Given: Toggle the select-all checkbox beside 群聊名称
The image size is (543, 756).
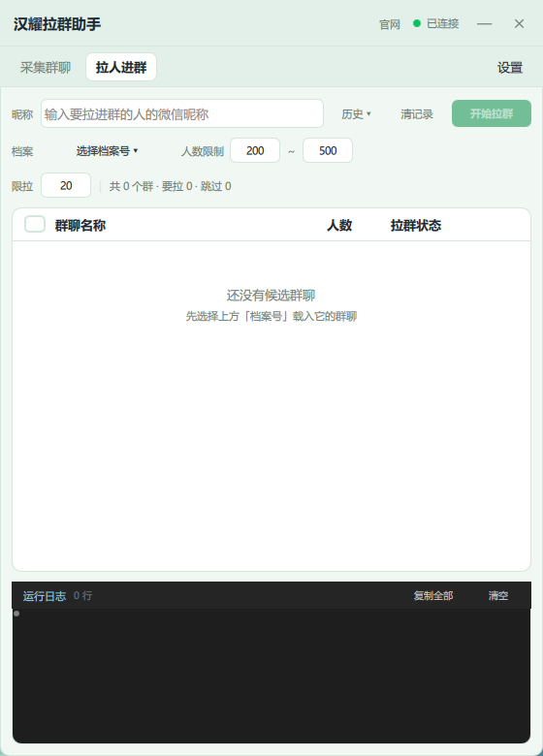Looking at the screenshot, I should coord(35,224).
